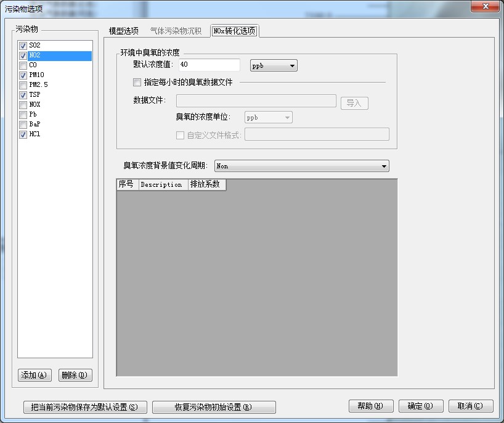Screen dimensions: 504x423
Task: Select the NO2 item in pollutant list
Action: click(x=35, y=55)
